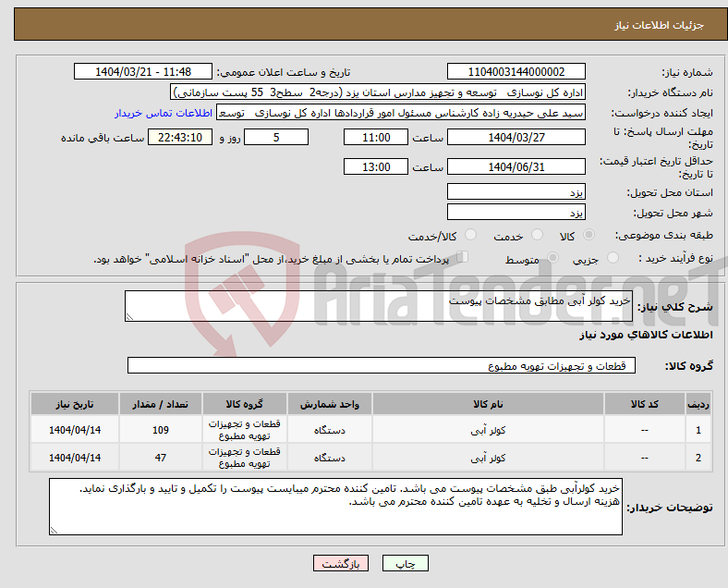Click the delivery city field یزد

tap(516, 212)
